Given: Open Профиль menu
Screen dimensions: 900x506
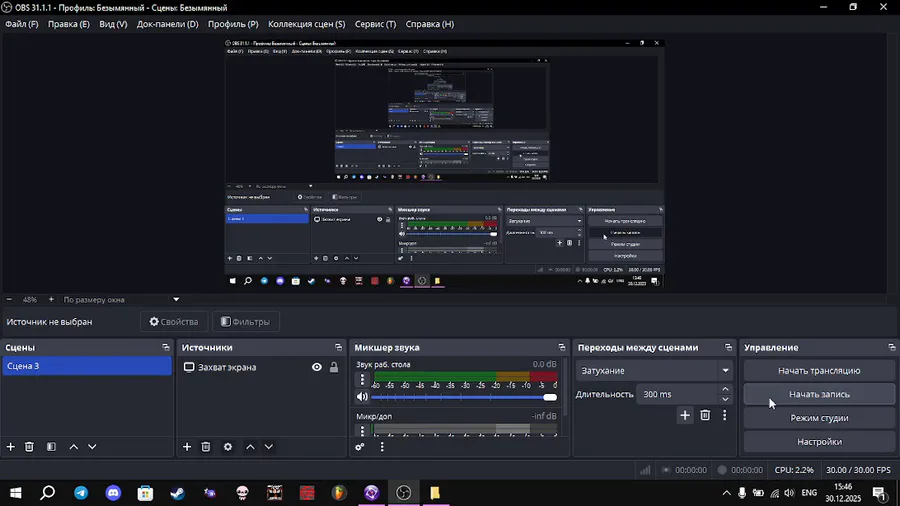Looking at the screenshot, I should click(233, 24).
